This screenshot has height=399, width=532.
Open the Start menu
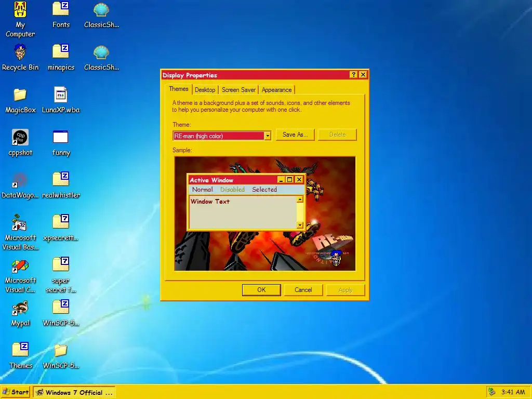click(x=16, y=392)
